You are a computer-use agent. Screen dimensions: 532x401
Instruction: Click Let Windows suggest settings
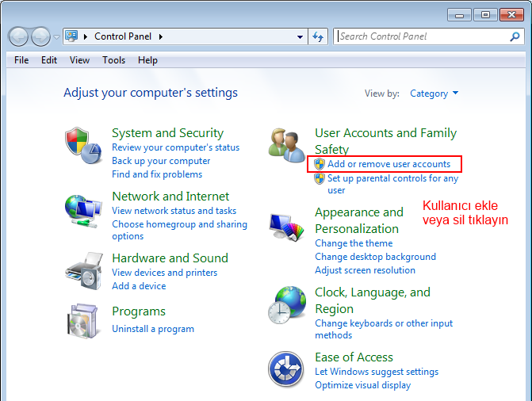click(377, 372)
